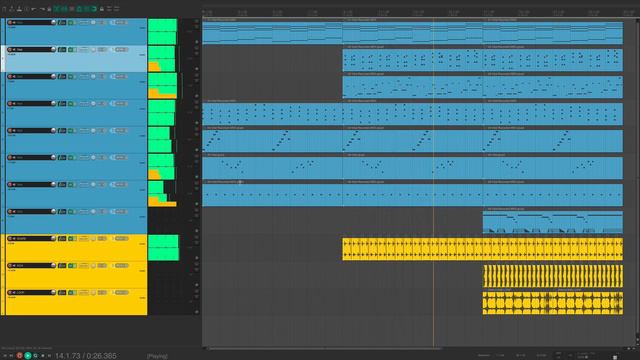The width and height of the screenshot is (640, 360).
Task: Click the Pause transport button
Action: [49, 356]
